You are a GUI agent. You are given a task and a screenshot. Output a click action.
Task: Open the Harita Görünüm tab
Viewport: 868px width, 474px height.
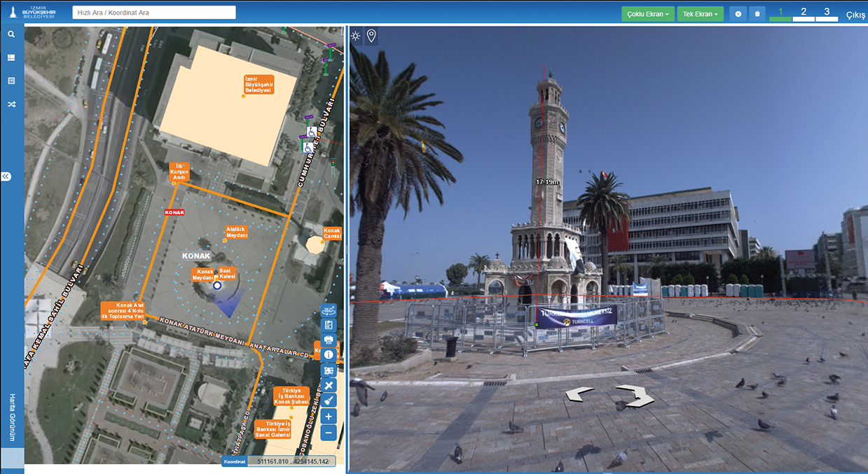click(12, 417)
